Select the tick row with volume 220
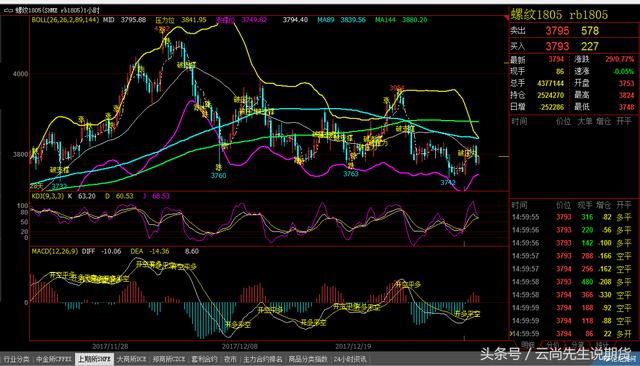 pyautogui.click(x=573, y=230)
